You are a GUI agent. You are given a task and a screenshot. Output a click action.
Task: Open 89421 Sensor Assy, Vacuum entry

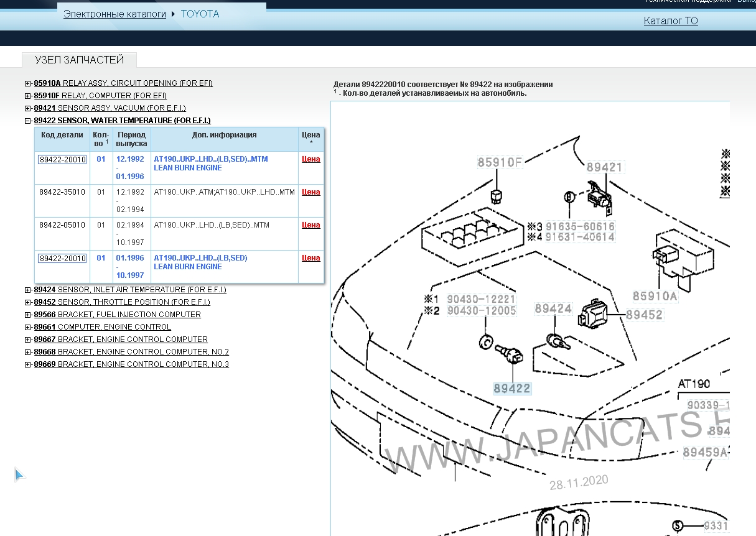(x=110, y=108)
